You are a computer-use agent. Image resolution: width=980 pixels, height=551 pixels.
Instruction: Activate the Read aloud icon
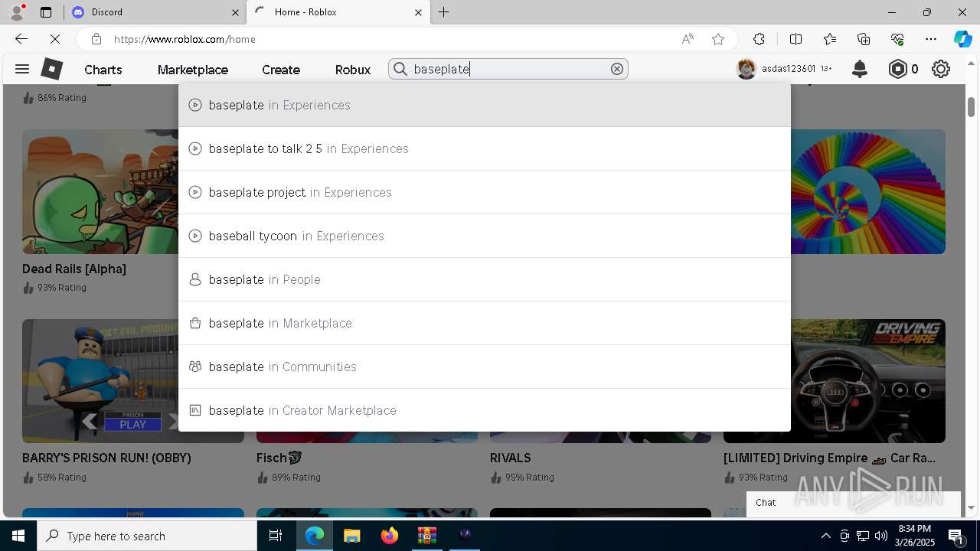click(688, 39)
